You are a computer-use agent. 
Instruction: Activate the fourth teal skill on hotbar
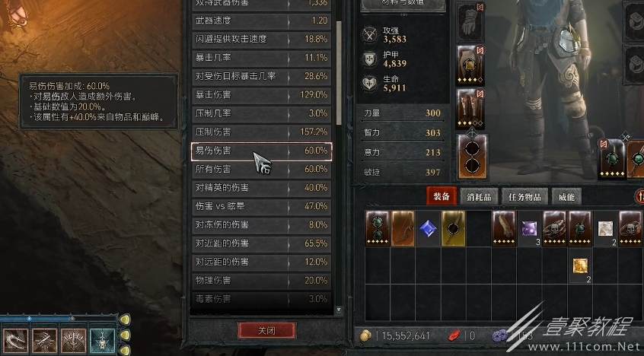point(102,341)
